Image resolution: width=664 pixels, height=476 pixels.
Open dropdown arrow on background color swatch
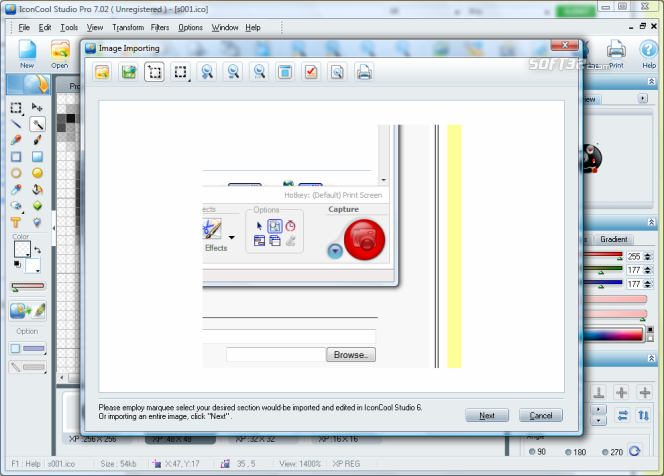[38, 271]
